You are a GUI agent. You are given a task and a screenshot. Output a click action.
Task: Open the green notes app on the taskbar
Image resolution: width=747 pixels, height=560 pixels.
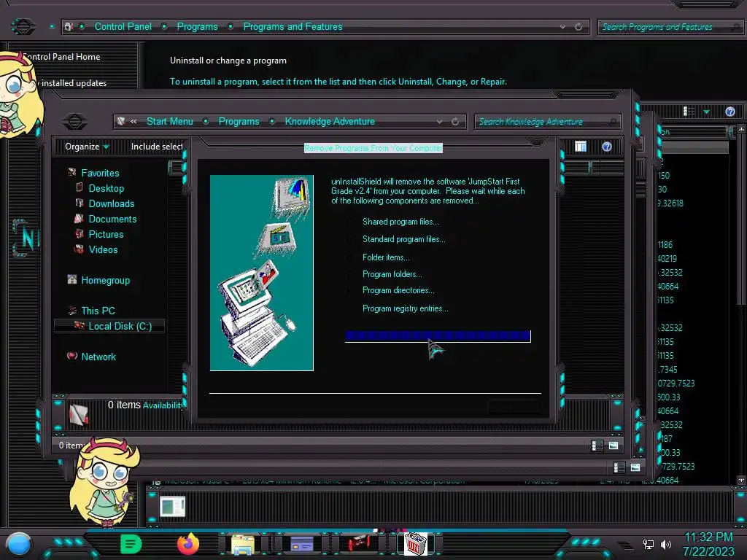point(131,544)
